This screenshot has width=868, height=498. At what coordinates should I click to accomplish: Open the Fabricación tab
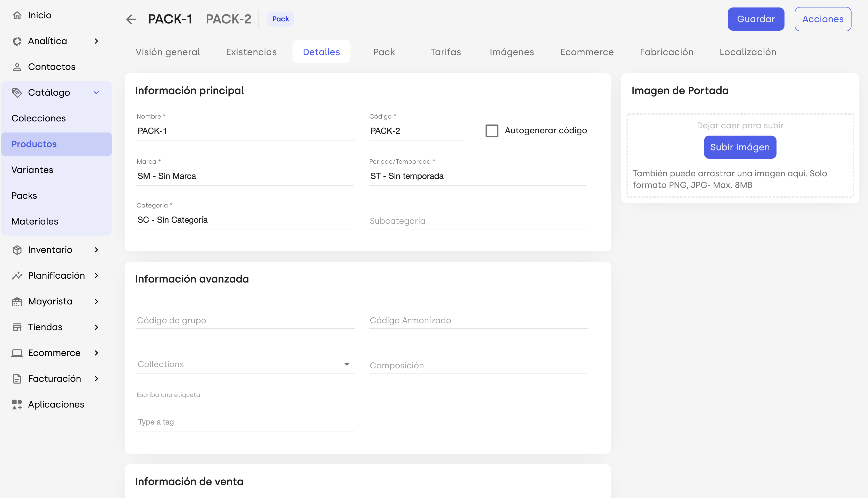[666, 52]
